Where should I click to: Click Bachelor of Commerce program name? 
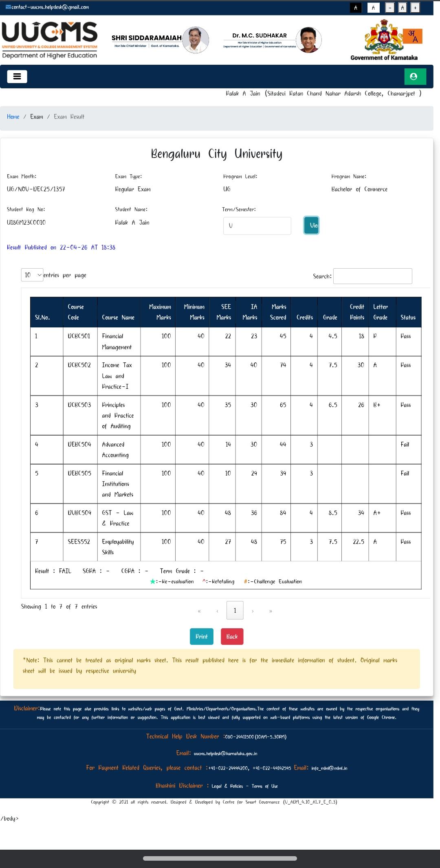tap(359, 189)
